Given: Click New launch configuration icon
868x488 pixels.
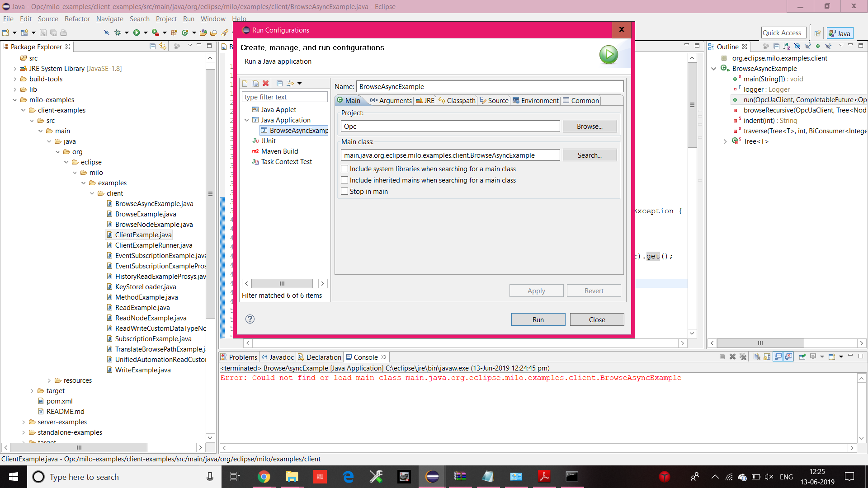Looking at the screenshot, I should 245,84.
